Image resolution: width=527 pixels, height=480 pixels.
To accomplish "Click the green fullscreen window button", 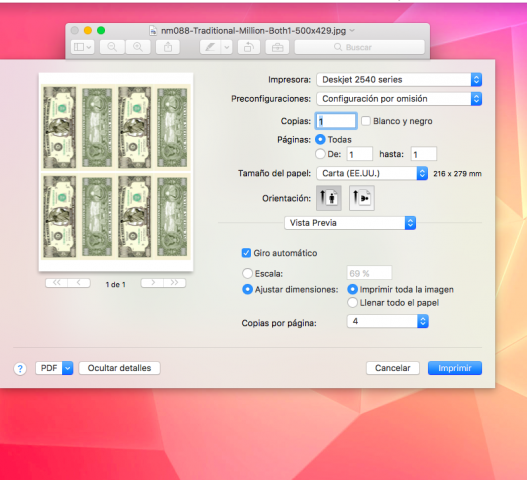I will point(101,31).
